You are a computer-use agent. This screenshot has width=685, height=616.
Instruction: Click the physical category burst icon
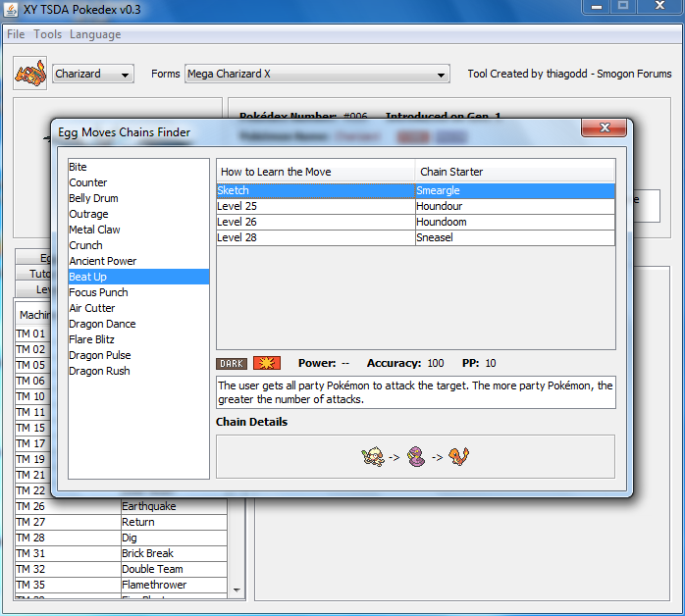[x=267, y=363]
